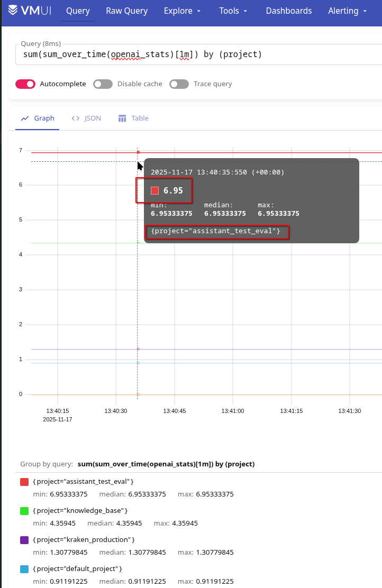Click the Group by query expression text
382x588 pixels.
pyautogui.click(x=166, y=464)
